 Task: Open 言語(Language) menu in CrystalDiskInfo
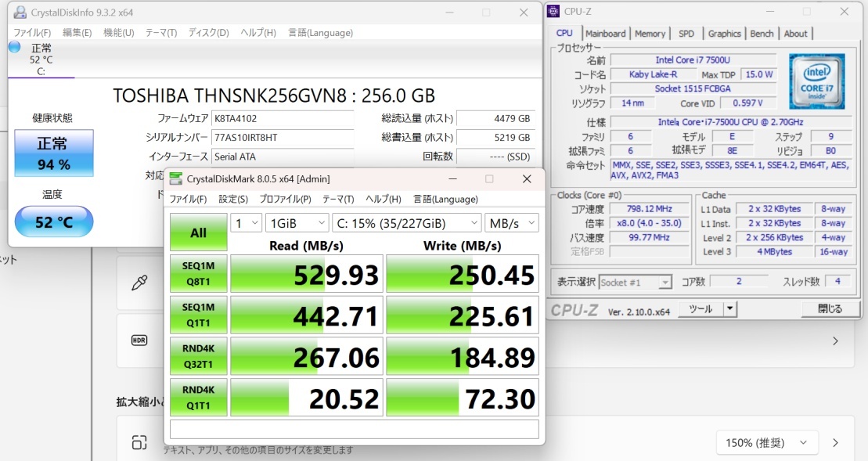pos(321,33)
